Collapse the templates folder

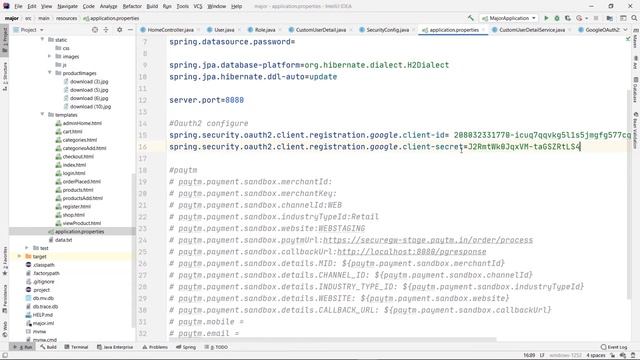point(42,114)
